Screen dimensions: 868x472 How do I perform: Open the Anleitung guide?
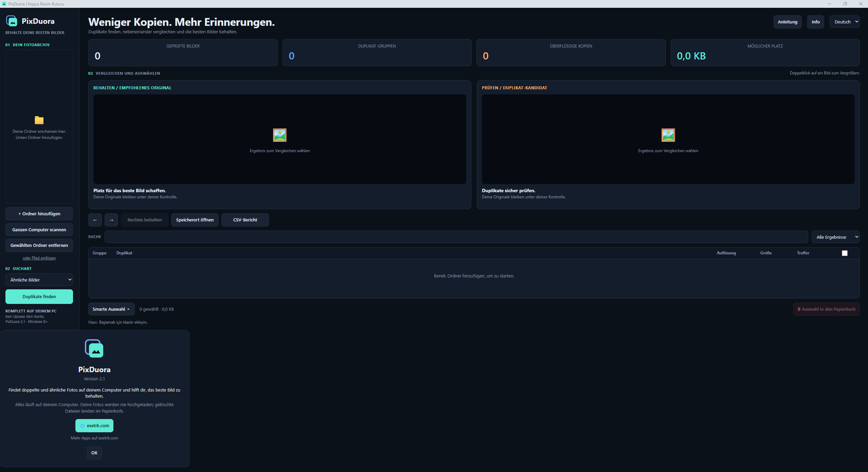788,22
